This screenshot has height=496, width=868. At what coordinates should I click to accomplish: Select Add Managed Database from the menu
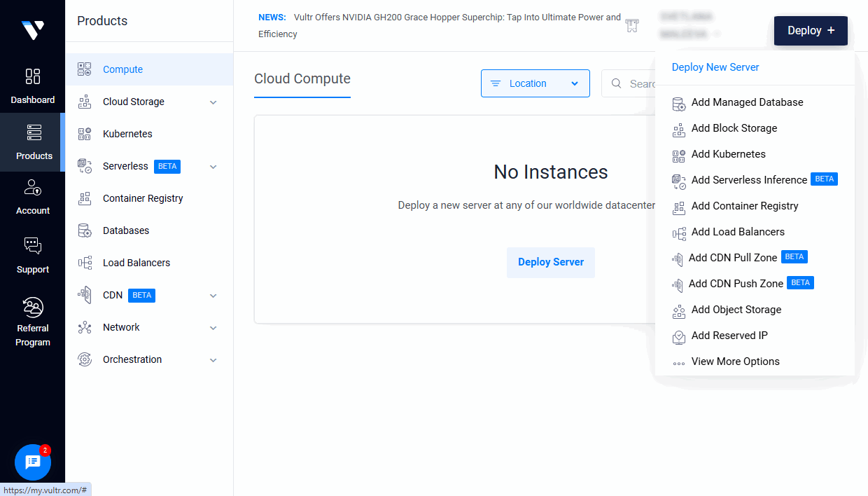pyautogui.click(x=747, y=102)
